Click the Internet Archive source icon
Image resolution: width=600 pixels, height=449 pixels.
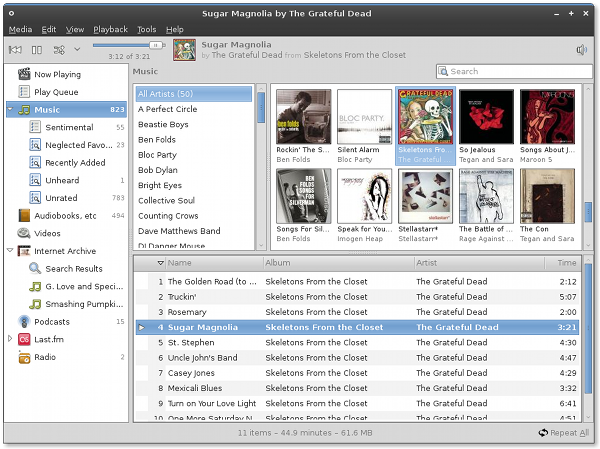coord(24,251)
